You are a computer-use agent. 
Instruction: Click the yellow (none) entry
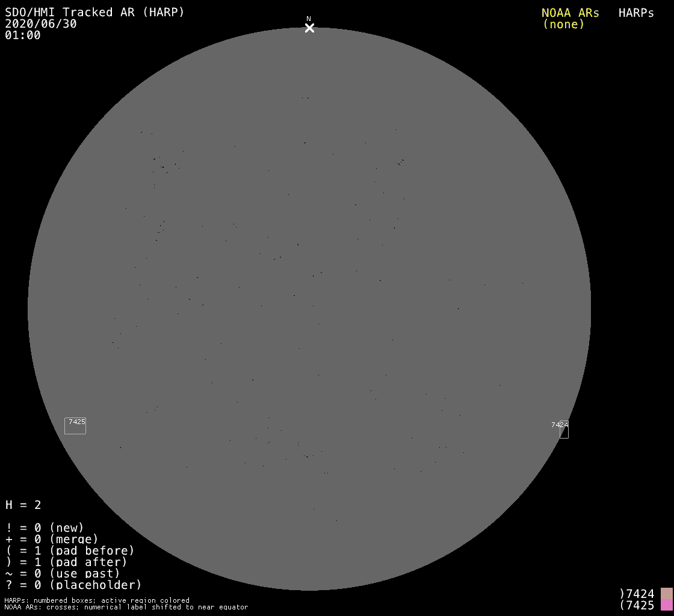(563, 24)
